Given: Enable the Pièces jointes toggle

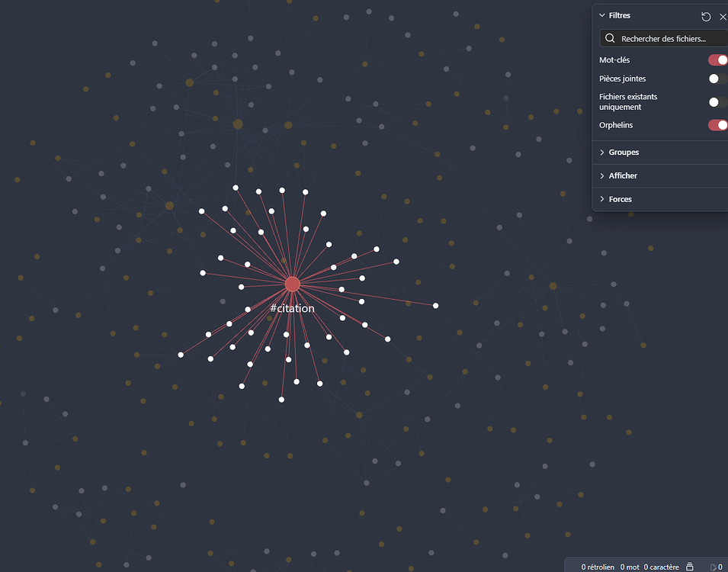Looking at the screenshot, I should tap(718, 79).
